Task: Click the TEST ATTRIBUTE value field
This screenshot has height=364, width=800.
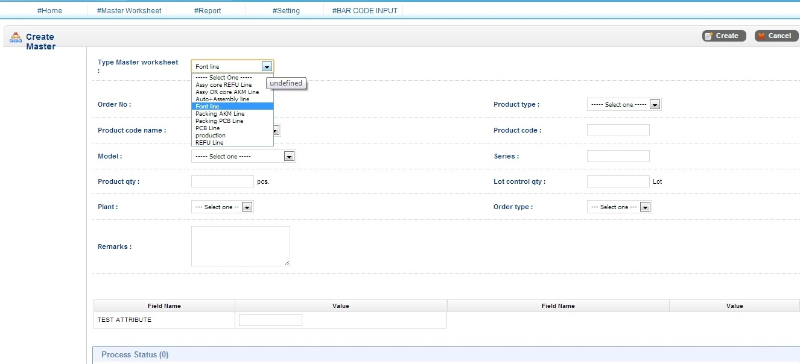Action: click(270, 320)
